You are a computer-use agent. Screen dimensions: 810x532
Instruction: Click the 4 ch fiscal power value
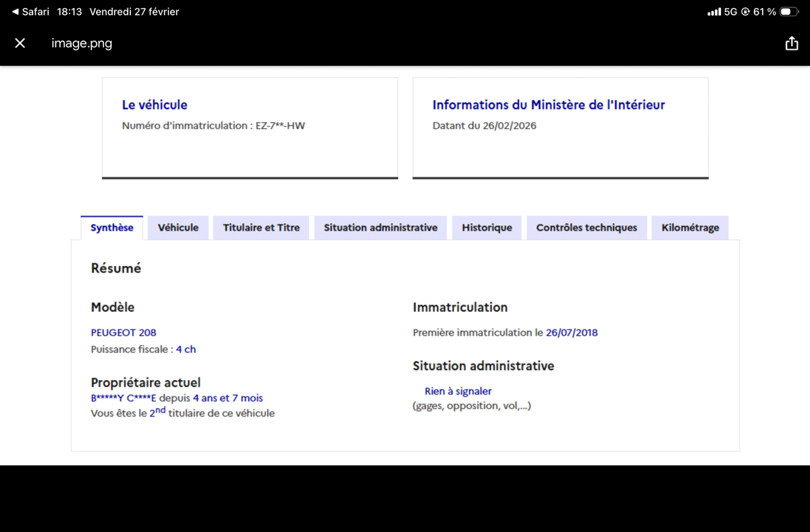coord(186,349)
